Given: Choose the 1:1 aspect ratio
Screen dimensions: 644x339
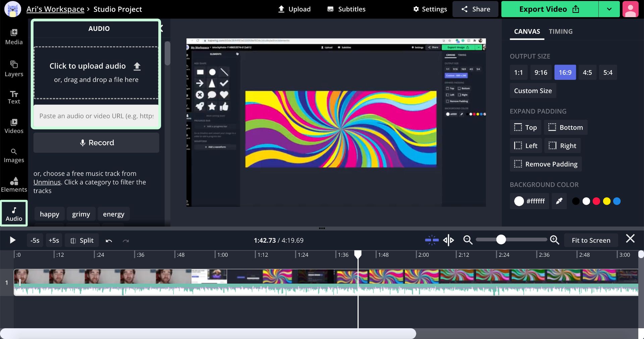Looking at the screenshot, I should [518, 72].
